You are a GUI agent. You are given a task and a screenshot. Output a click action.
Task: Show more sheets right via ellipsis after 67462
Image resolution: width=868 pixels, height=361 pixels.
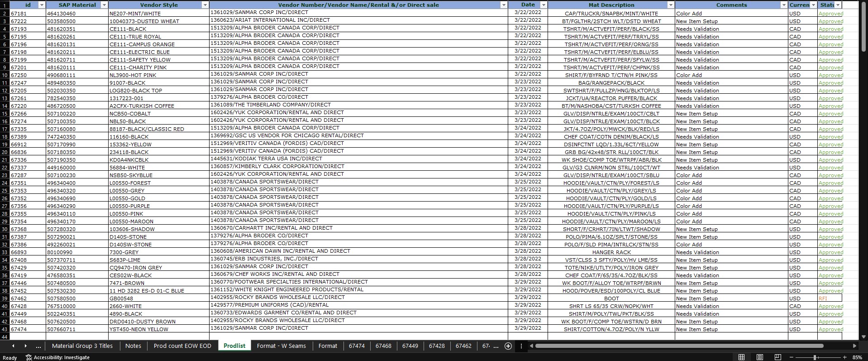tap(496, 346)
